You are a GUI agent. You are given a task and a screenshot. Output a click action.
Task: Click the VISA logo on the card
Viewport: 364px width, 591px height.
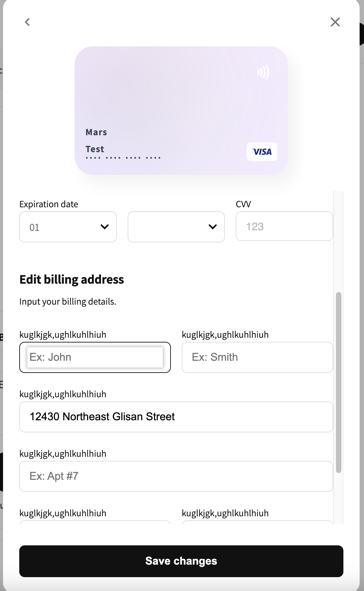point(262,152)
